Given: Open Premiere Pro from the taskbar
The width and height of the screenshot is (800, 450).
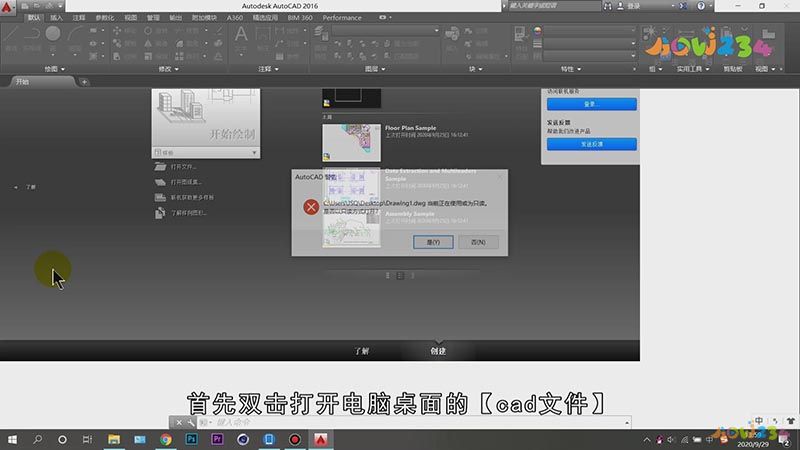Looking at the screenshot, I should pyautogui.click(x=217, y=439).
